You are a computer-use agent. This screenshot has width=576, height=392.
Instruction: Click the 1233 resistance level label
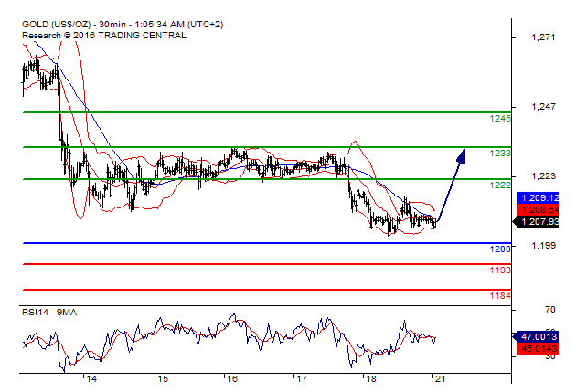pos(500,154)
